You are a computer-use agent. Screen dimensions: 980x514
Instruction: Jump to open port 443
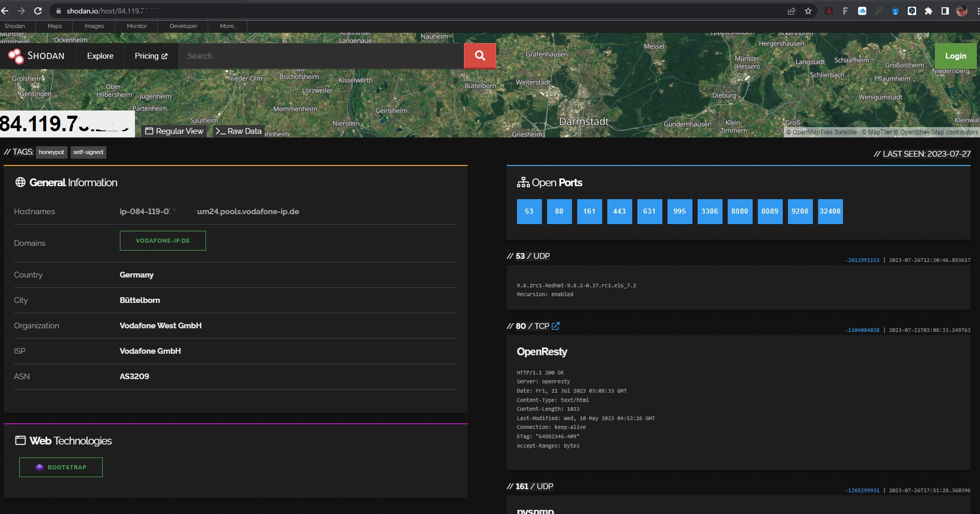click(x=619, y=211)
